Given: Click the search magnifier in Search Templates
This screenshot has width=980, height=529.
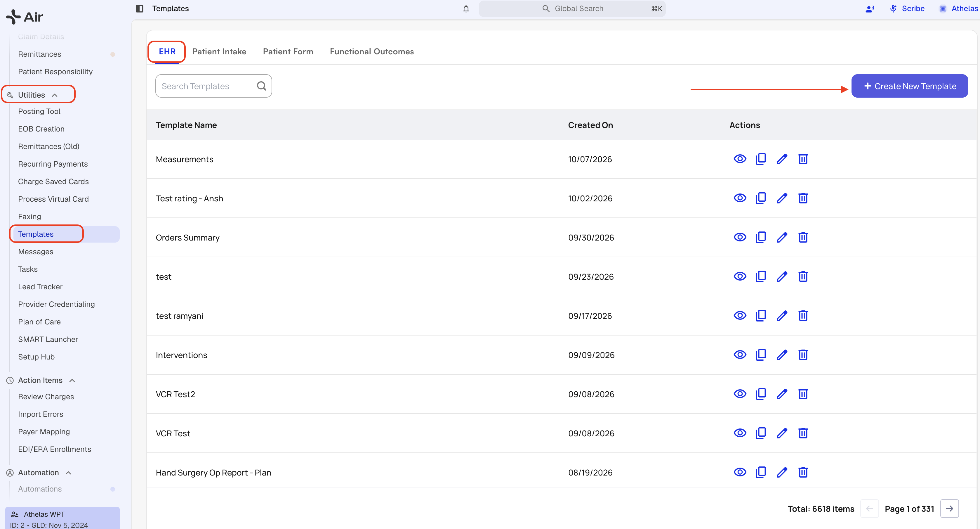Looking at the screenshot, I should click(x=261, y=86).
